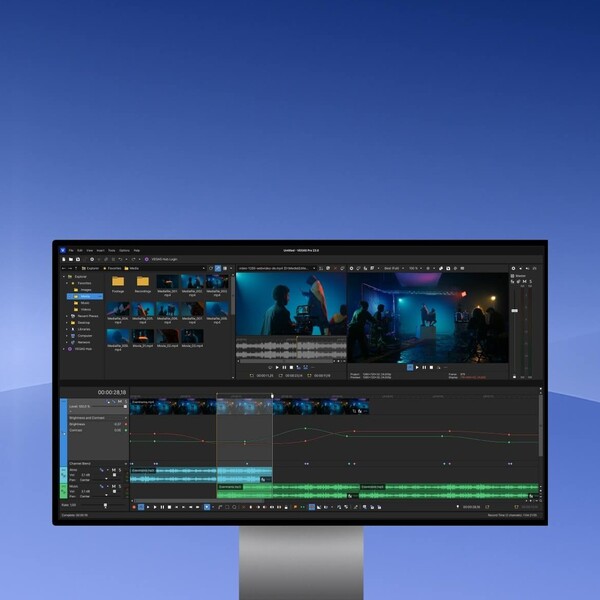Collapse the Favorites folder in Explorer tree
The width and height of the screenshot is (600, 600).
tap(66, 283)
